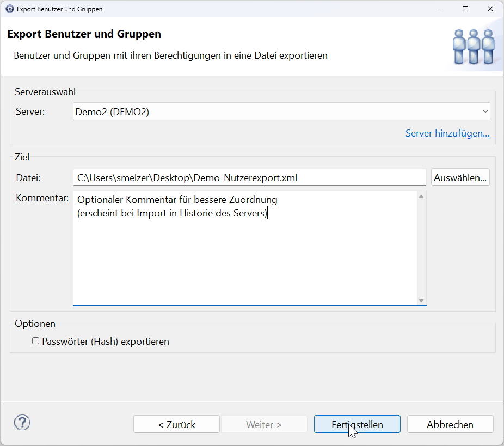Click the application icon in title bar
This screenshot has width=504, height=446.
(10, 9)
